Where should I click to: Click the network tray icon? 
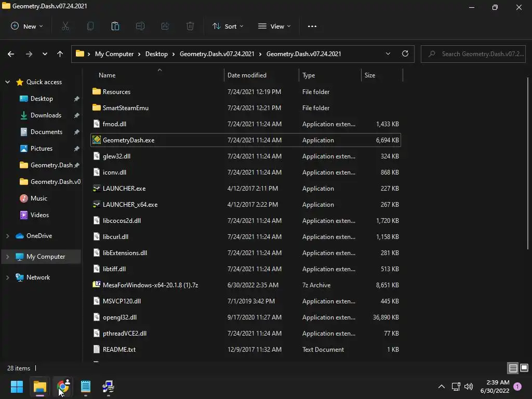(456, 387)
